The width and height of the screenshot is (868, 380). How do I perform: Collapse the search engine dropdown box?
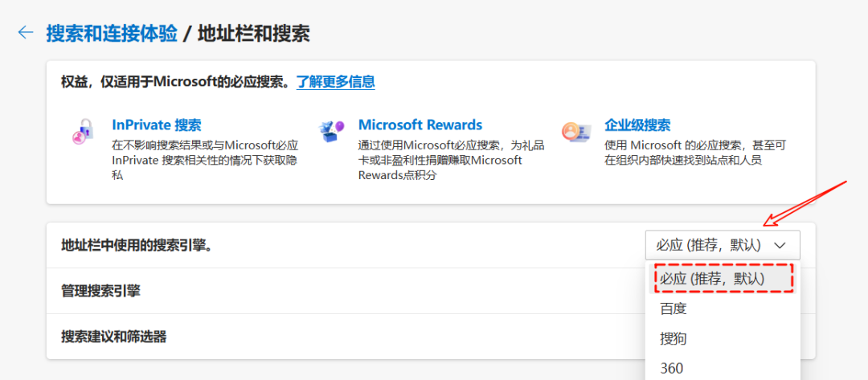pyautogui.click(x=723, y=245)
